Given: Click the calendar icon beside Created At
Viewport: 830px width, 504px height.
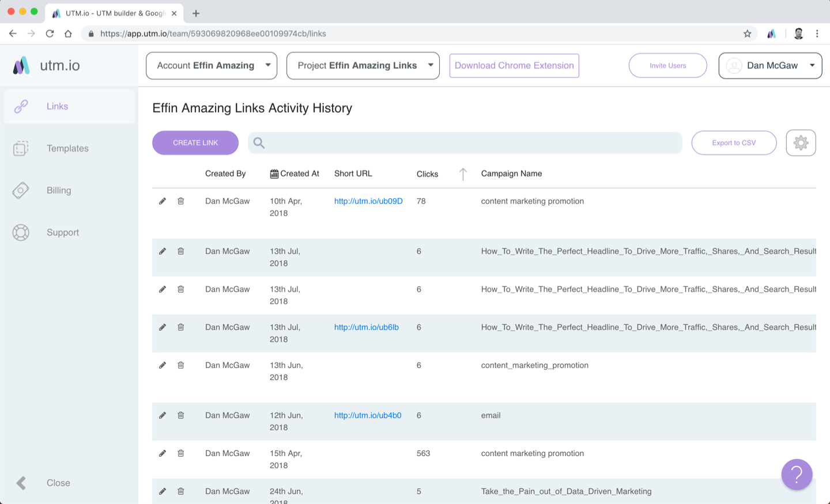Looking at the screenshot, I should [274, 174].
